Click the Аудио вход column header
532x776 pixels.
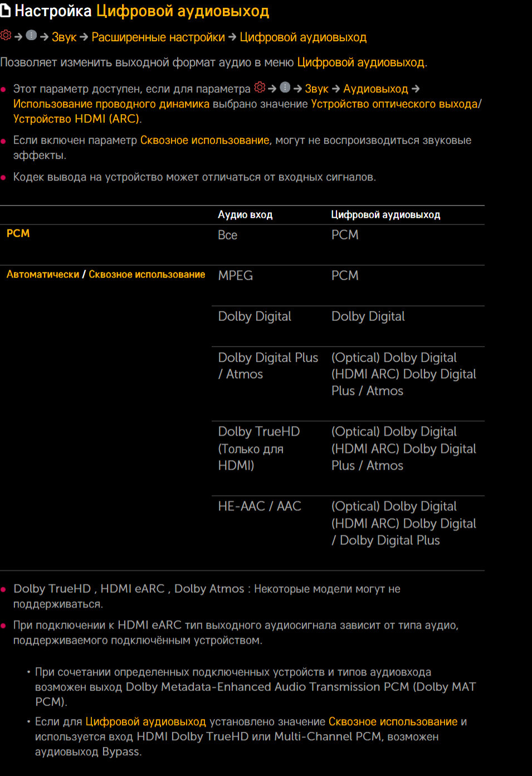(x=245, y=215)
